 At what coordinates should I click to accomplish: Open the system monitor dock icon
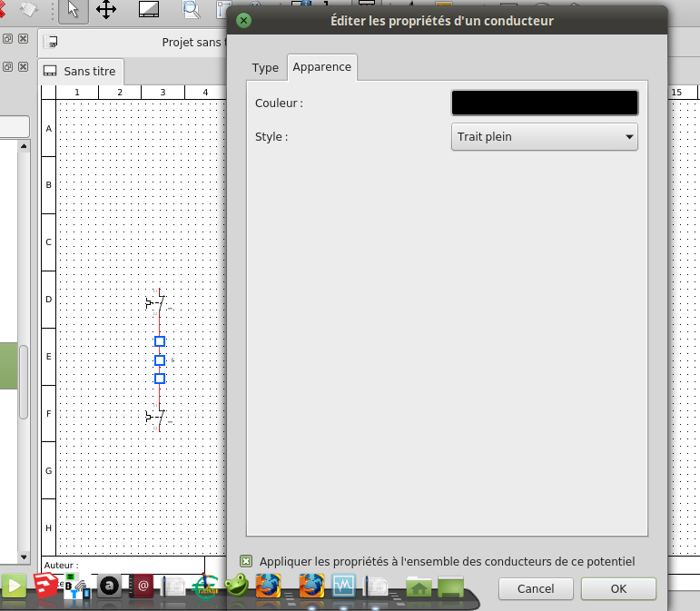pos(343,586)
